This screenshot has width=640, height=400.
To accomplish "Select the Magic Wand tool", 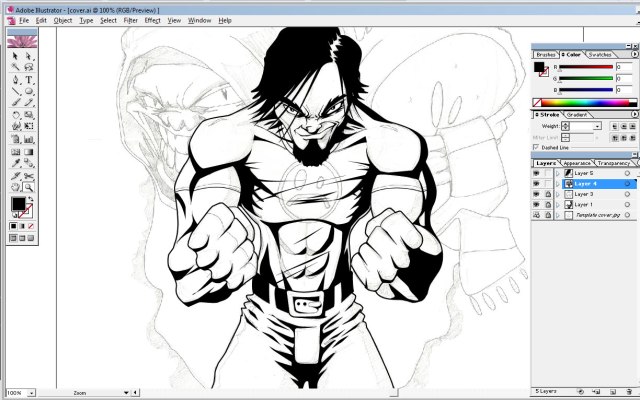I will pos(16,67).
